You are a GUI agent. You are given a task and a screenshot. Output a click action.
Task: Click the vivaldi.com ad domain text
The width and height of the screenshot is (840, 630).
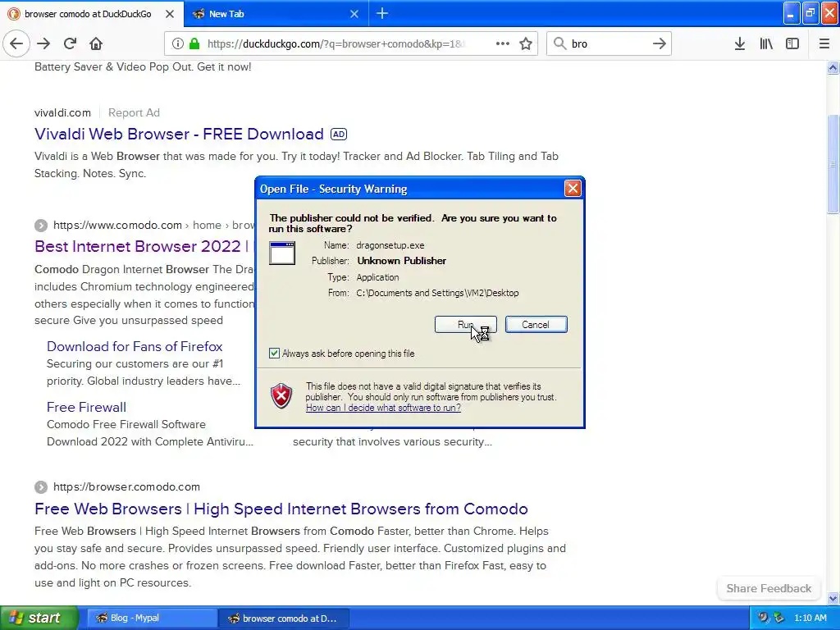(x=62, y=112)
